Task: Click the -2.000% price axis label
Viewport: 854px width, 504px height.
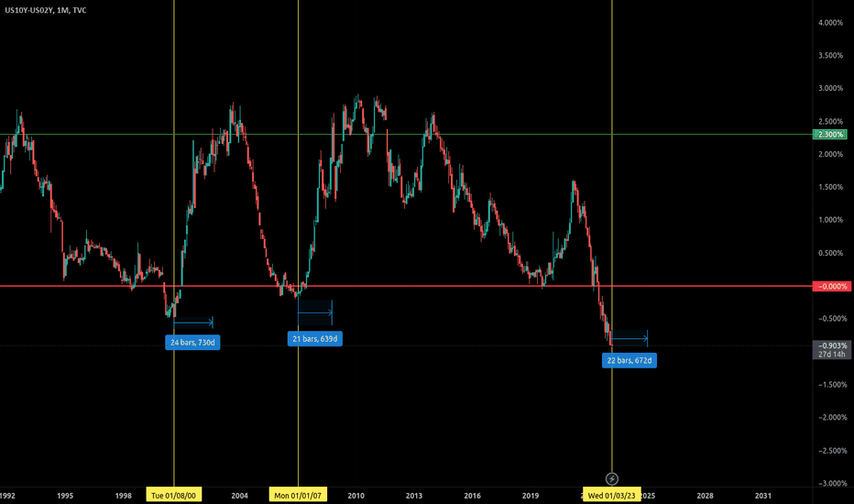Action: click(832, 417)
